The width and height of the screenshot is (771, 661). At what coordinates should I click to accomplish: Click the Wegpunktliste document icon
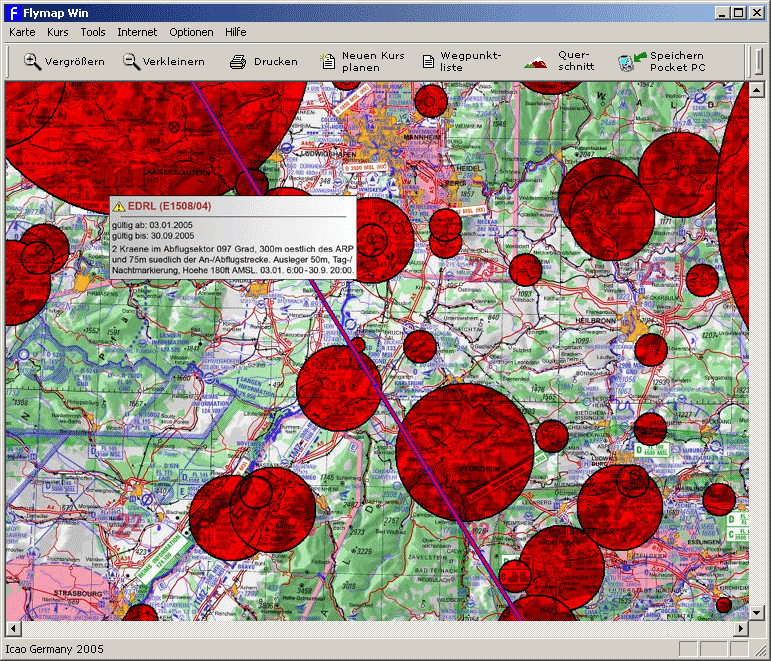428,61
